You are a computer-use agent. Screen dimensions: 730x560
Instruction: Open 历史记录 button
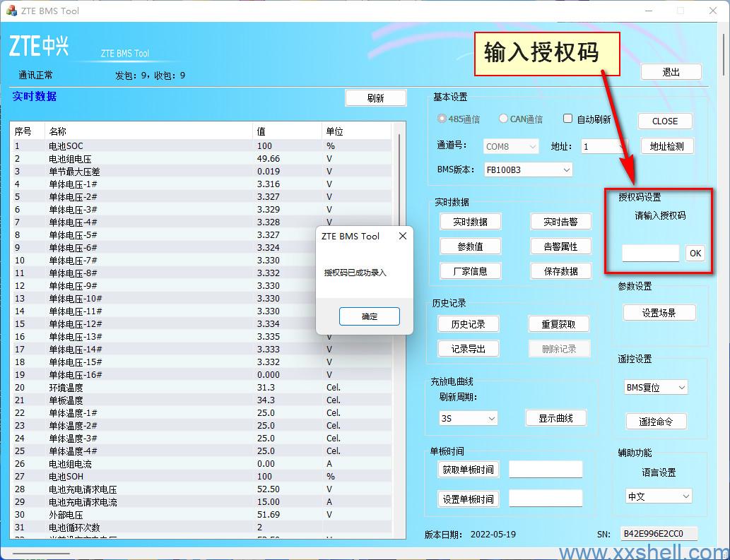pyautogui.click(x=468, y=324)
